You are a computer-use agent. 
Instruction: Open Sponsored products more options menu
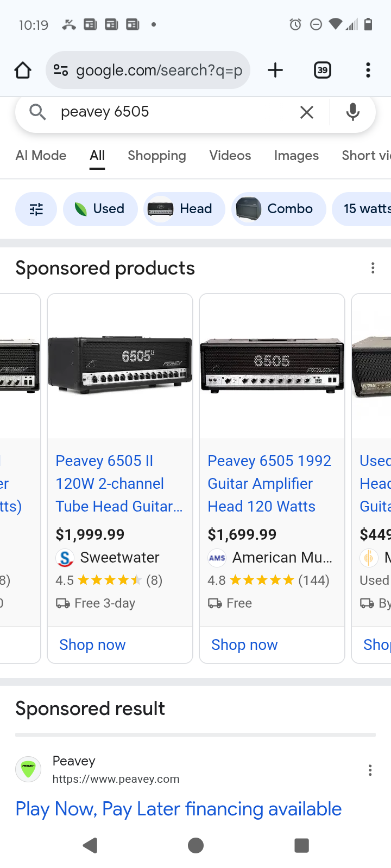(373, 268)
